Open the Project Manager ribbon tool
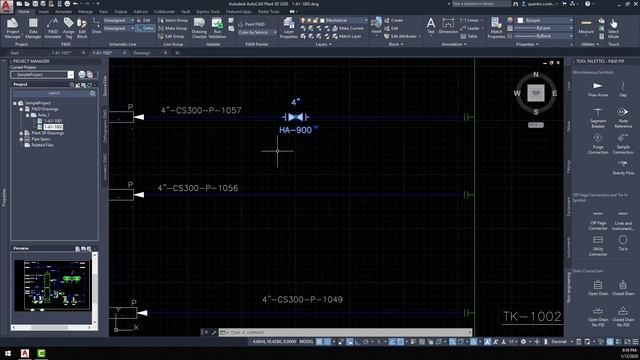The width and height of the screenshot is (640, 360). tap(12, 28)
